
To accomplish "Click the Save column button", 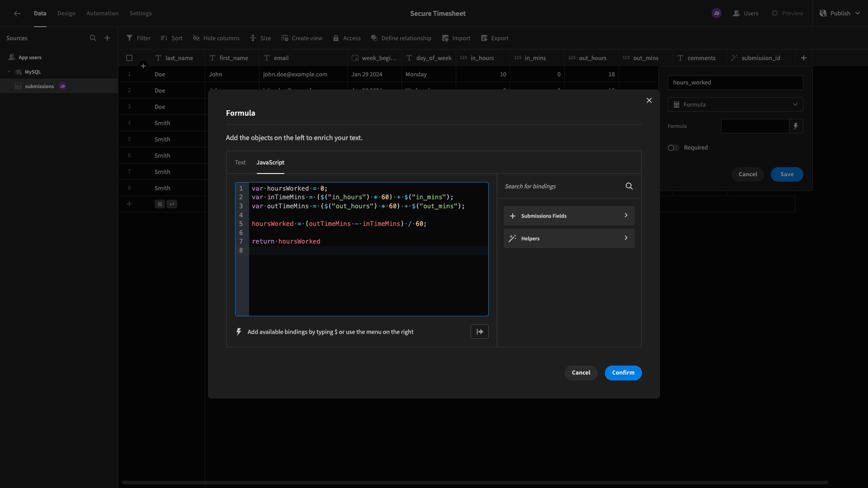I will 787,174.
